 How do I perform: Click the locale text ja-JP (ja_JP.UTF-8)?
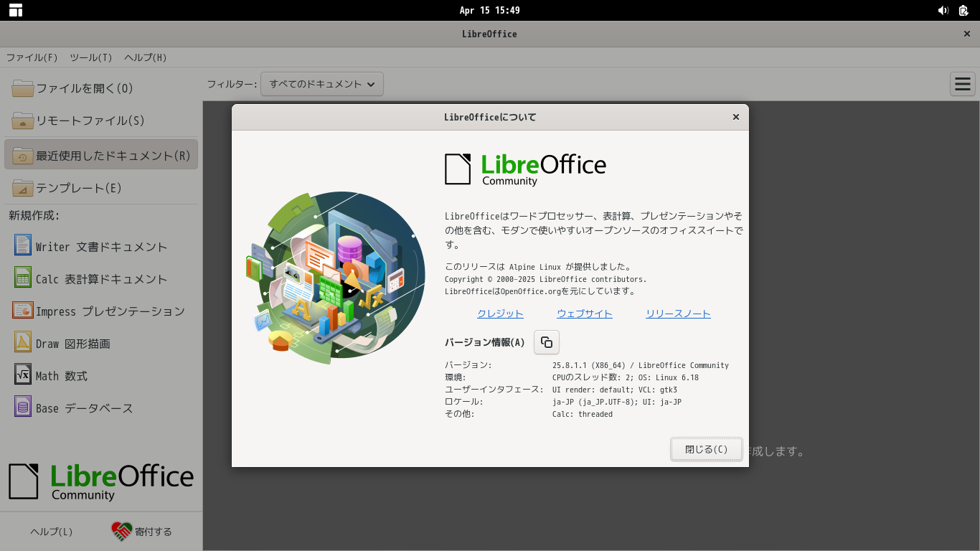point(595,402)
